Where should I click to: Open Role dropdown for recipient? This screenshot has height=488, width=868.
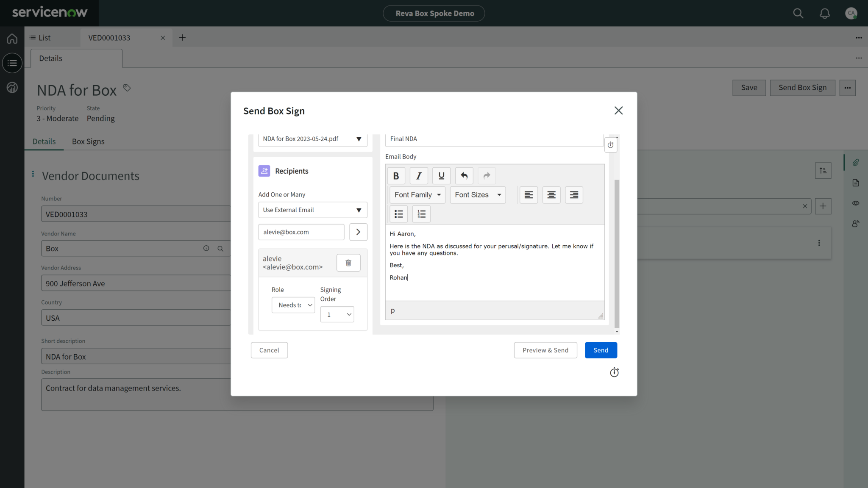click(293, 305)
